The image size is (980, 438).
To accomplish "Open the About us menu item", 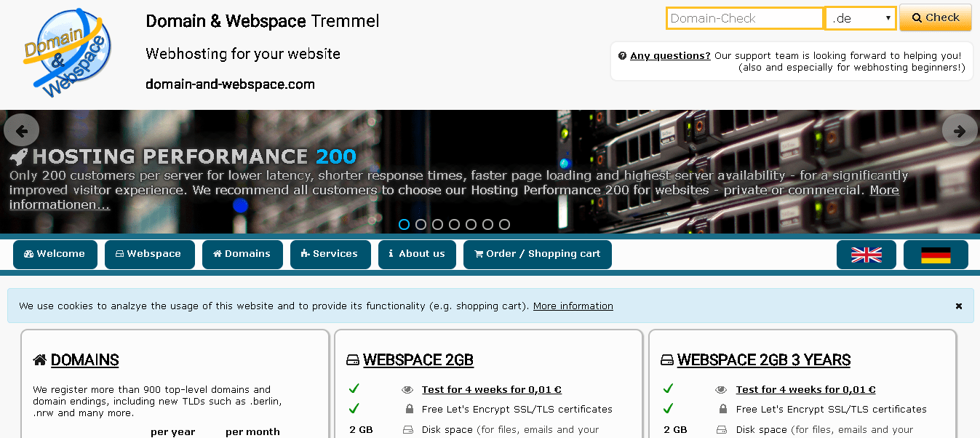I will [x=417, y=255].
